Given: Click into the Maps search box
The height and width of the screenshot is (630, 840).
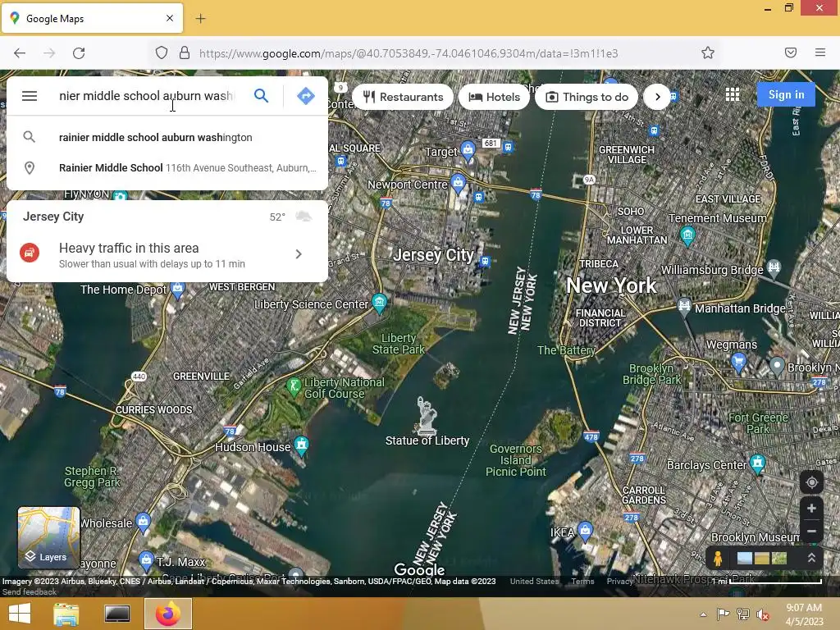Looking at the screenshot, I should (x=146, y=96).
